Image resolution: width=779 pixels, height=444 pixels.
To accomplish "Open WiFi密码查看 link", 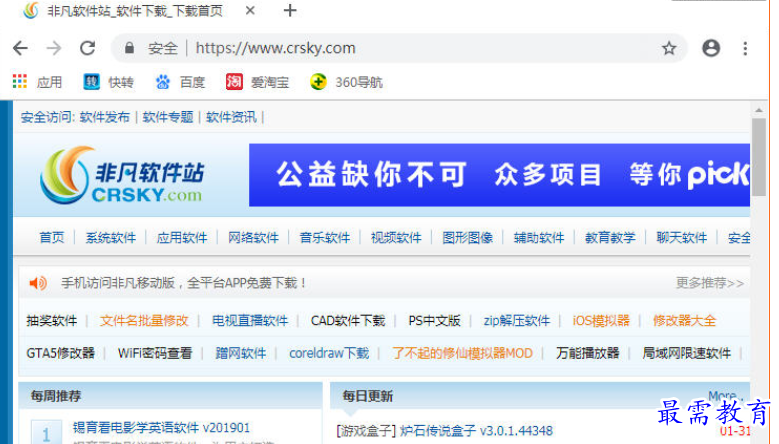I will 155,353.
